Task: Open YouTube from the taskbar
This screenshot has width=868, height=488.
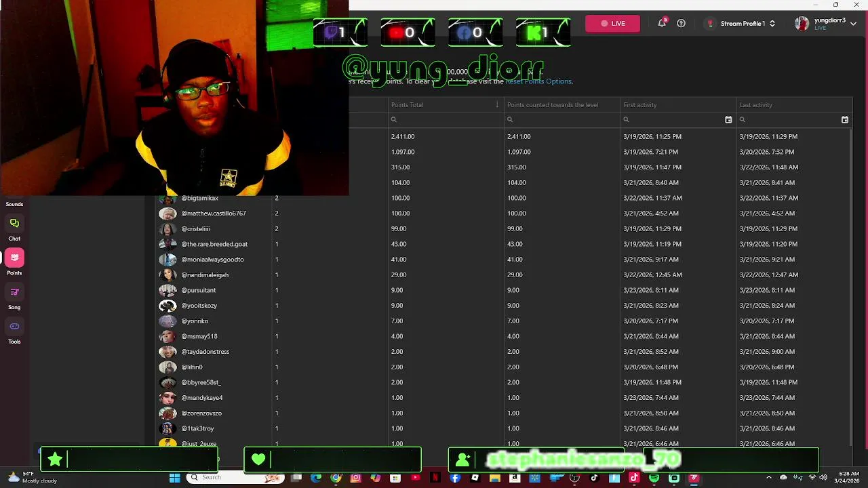Action: pos(415,478)
